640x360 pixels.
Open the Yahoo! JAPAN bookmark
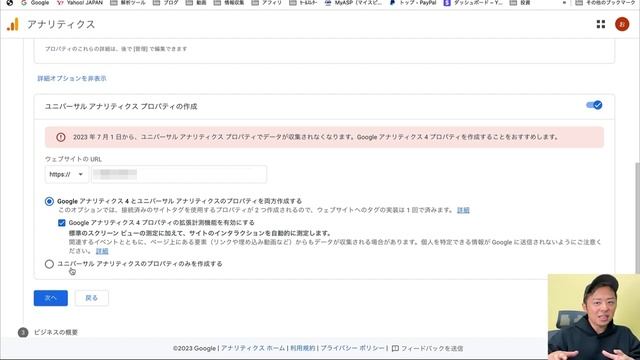pyautogui.click(x=80, y=2)
